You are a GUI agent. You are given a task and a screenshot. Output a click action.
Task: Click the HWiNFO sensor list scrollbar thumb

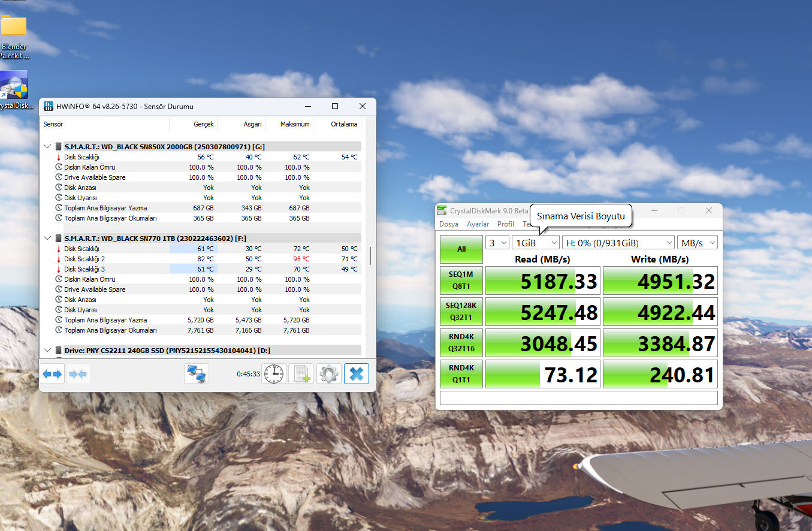click(370, 256)
